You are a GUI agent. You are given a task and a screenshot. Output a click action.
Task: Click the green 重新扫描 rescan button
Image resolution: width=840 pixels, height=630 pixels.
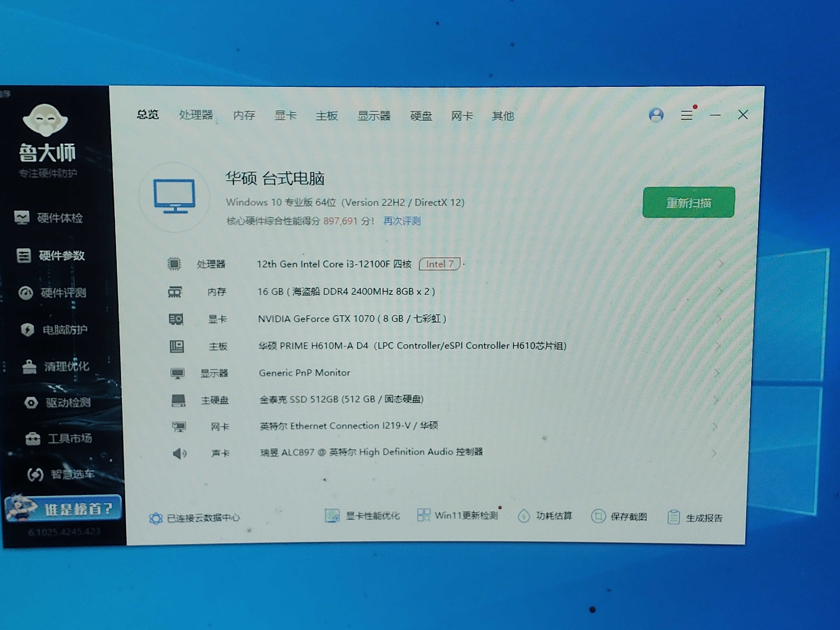point(688,202)
